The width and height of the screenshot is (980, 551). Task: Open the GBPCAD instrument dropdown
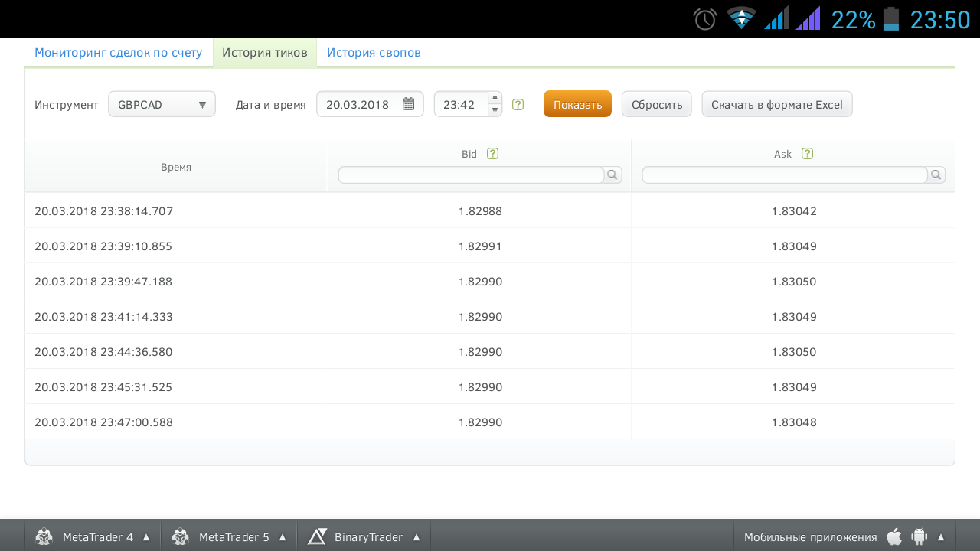point(162,105)
